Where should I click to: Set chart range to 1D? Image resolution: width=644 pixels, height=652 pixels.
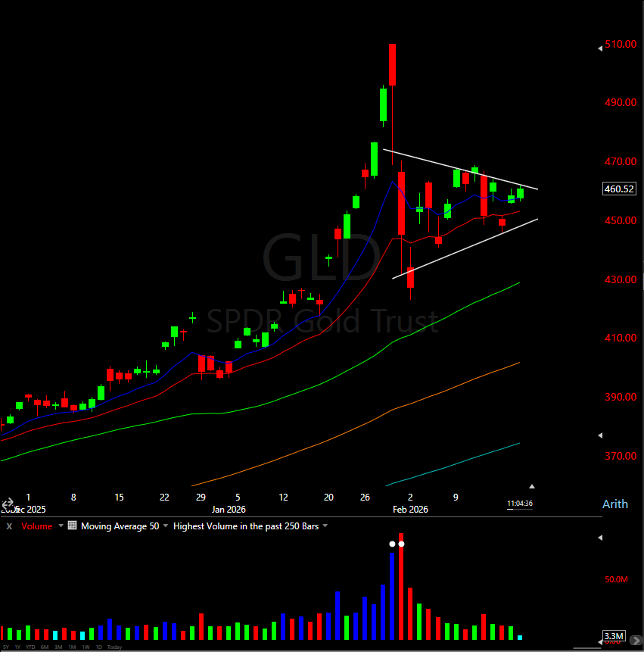pyautogui.click(x=99, y=647)
